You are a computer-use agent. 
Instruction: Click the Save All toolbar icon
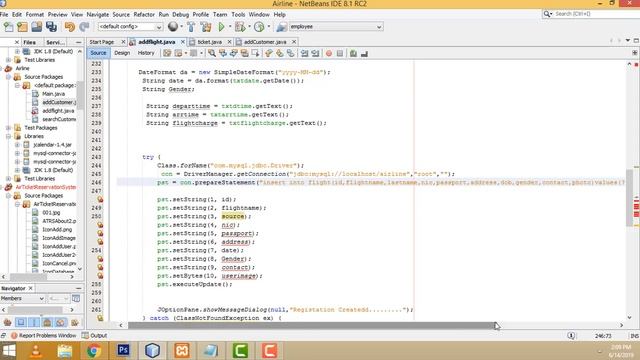tap(51, 27)
